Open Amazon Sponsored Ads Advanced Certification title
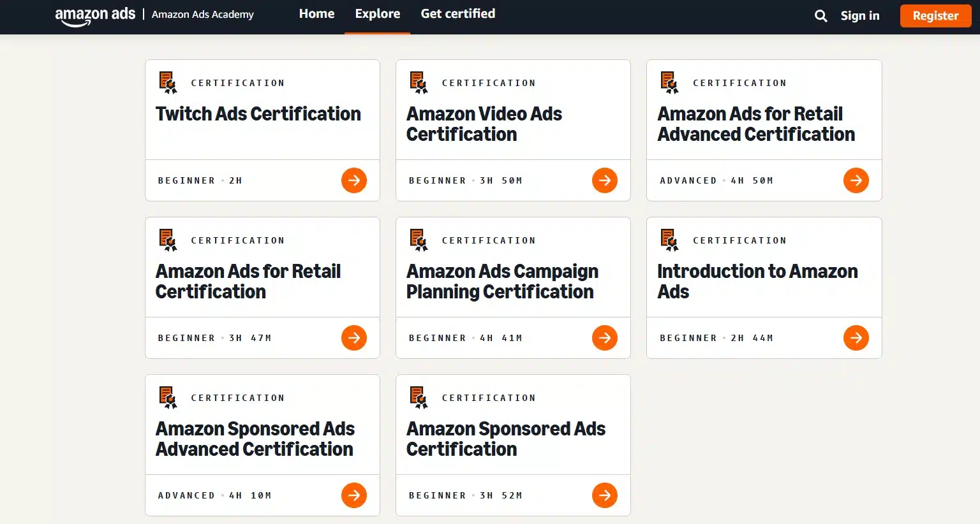The width and height of the screenshot is (980, 524). click(x=255, y=439)
